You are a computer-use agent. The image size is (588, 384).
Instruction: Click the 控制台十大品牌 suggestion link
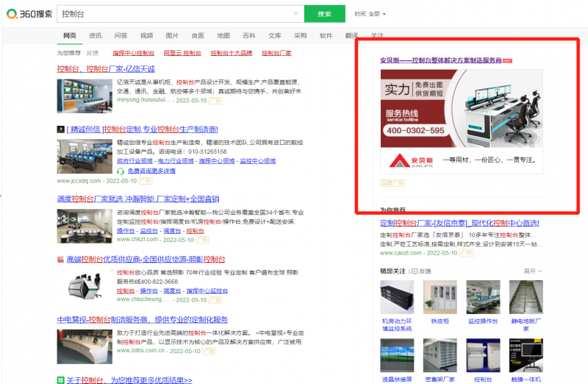232,53
